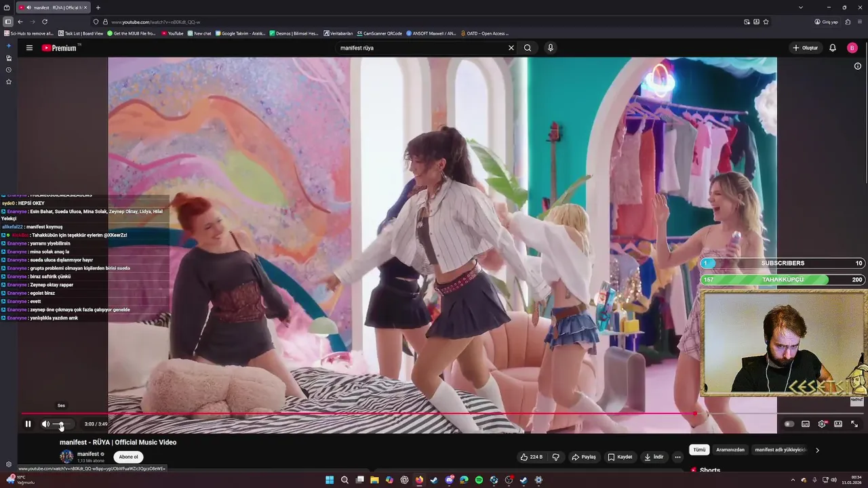
Task: Dislike the video
Action: [556, 457]
